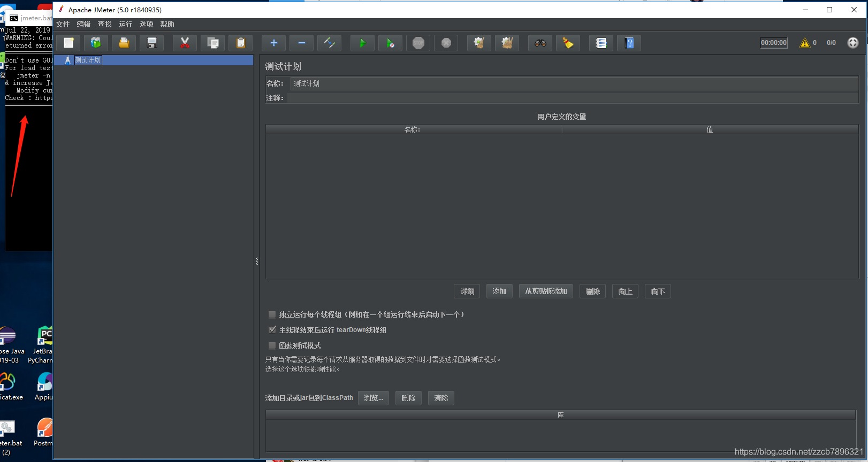Click the remote engines globe icon
The image size is (868, 462).
[x=853, y=43]
